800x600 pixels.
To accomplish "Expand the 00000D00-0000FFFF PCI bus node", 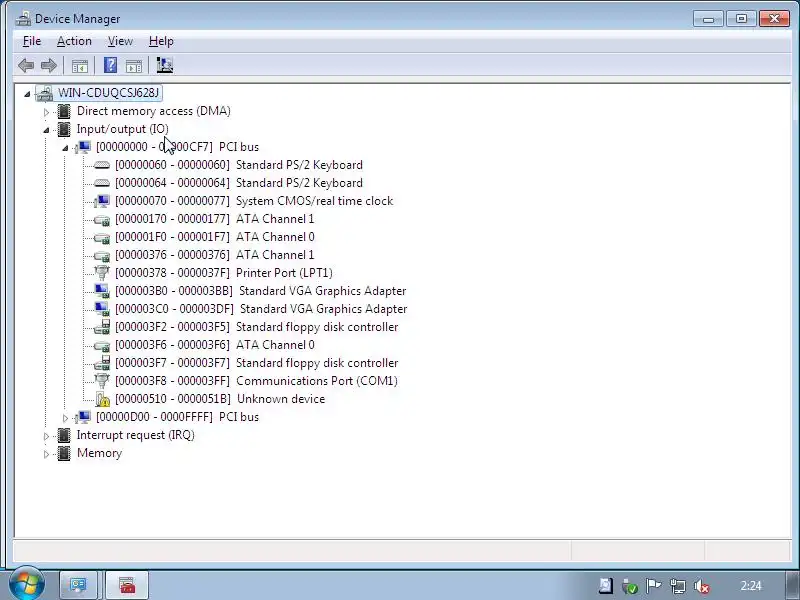I will pyautogui.click(x=65, y=418).
